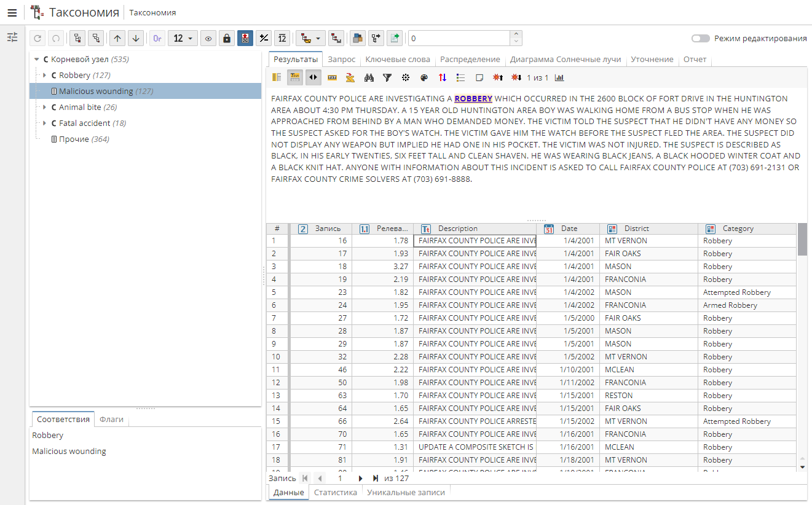Click the green export document icon
Screen dimensions: 812x505
[x=394, y=38]
